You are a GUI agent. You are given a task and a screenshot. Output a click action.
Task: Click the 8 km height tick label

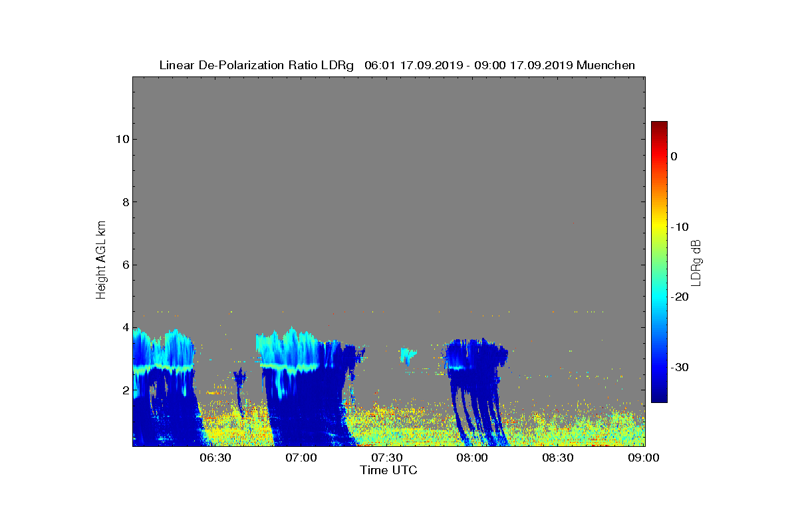point(124,202)
